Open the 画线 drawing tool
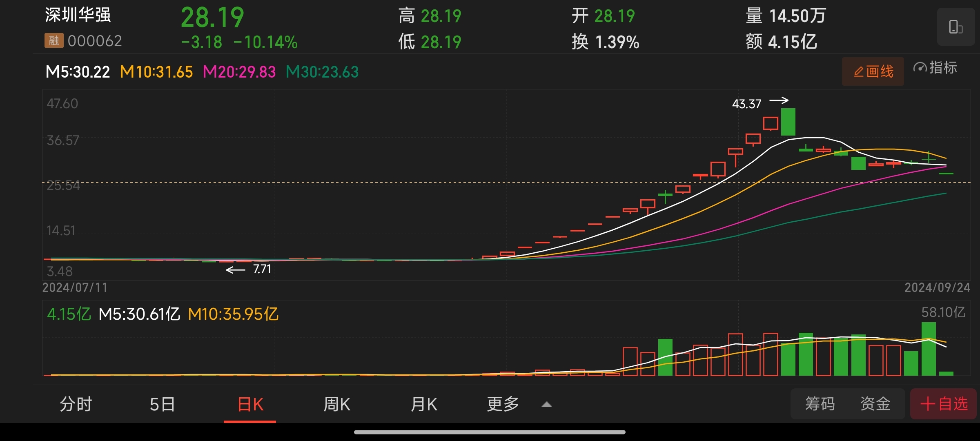The width and height of the screenshot is (980, 441). 873,71
